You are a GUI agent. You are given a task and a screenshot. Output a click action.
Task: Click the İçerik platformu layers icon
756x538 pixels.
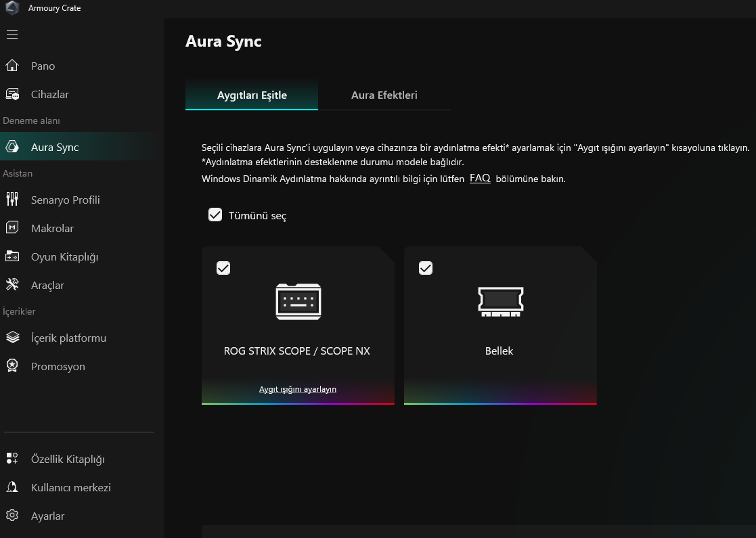pyautogui.click(x=12, y=338)
